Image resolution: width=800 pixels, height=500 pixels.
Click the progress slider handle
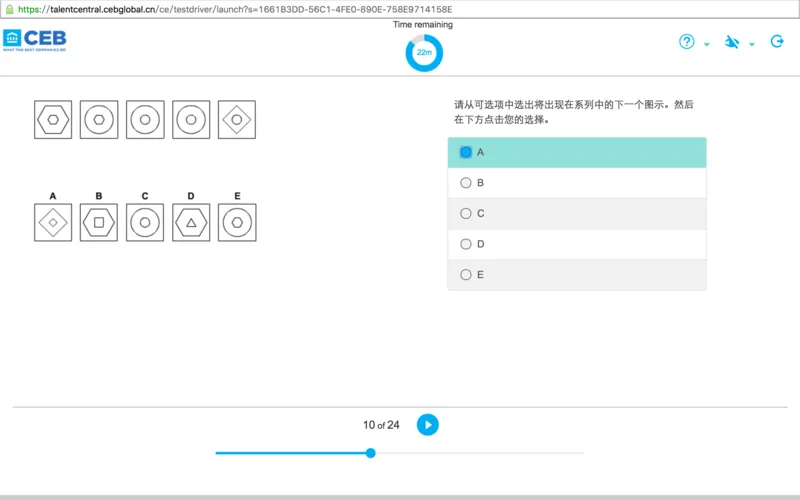[371, 453]
